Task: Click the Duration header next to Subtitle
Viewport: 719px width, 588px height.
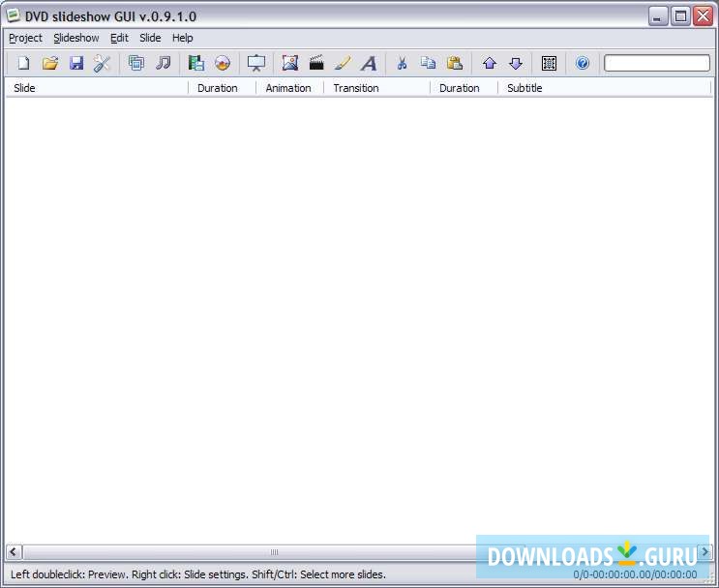Action: (x=464, y=88)
